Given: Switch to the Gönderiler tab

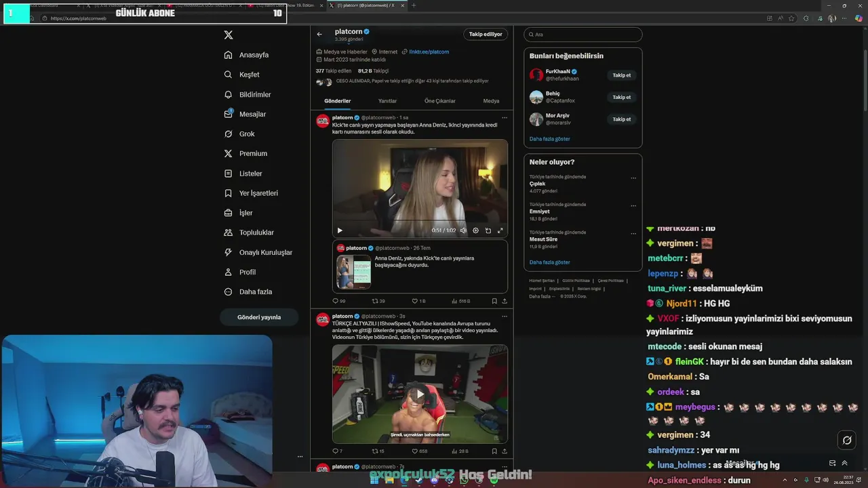Looking at the screenshot, I should (x=338, y=101).
